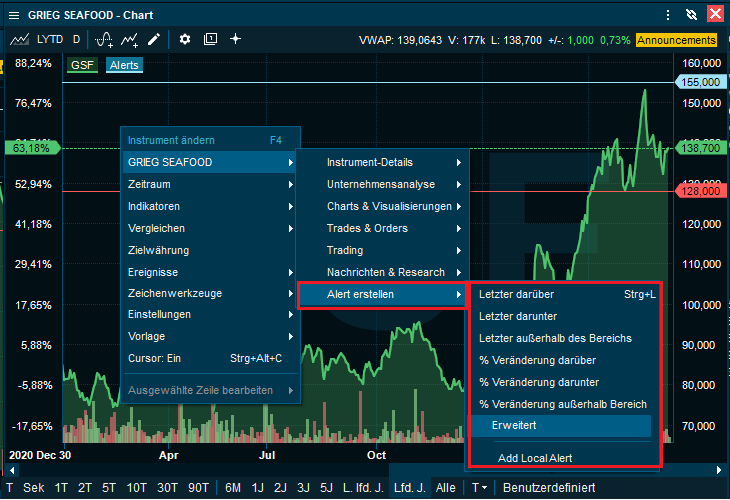Select the pencil drawing tool
This screenshot has width=730, height=500.
pos(153,40)
